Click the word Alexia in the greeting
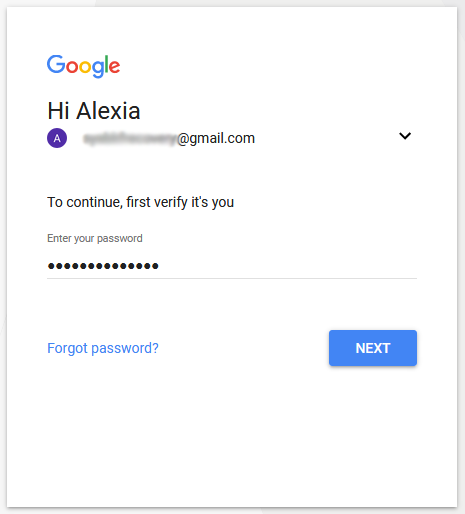Screen dimensions: 465x514 point(108,111)
